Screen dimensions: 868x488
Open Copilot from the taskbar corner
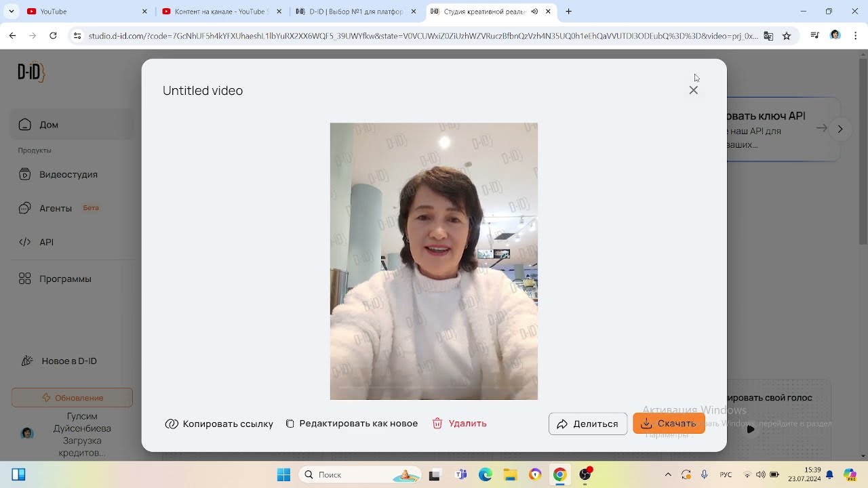tap(850, 474)
